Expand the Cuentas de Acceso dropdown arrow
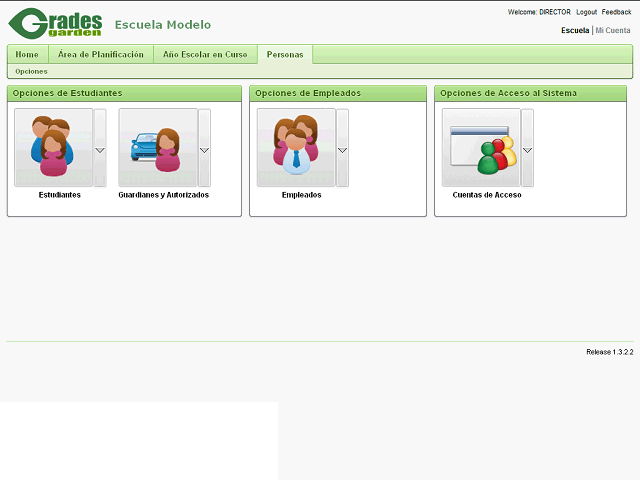Image resolution: width=640 pixels, height=480 pixels. (x=527, y=148)
